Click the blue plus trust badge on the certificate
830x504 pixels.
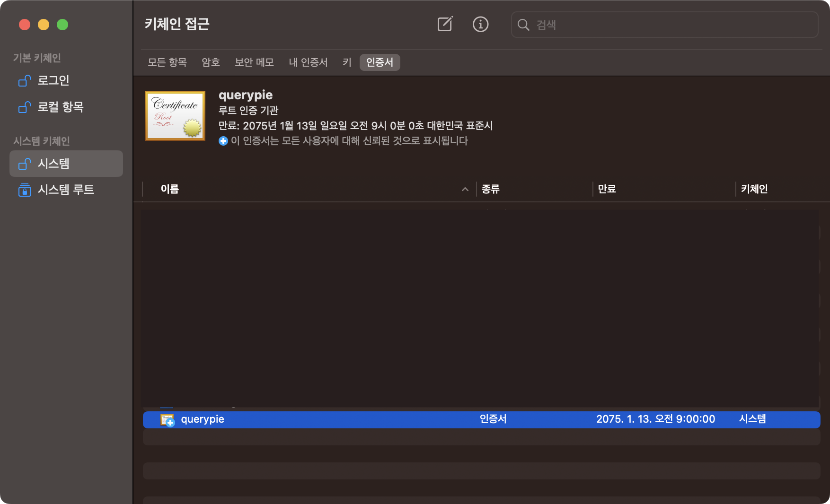pos(223,140)
